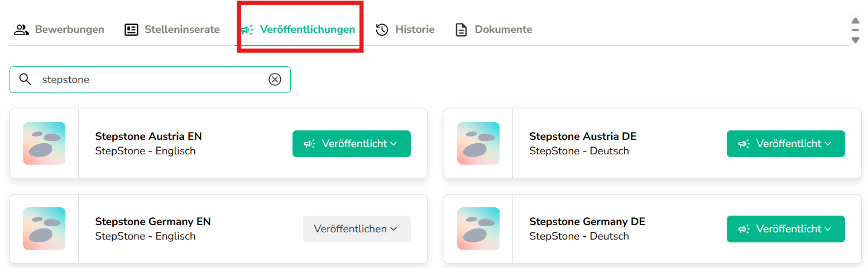This screenshot has width=868, height=268.
Task: Open Veröffentlicht dropdown for Stepstone Austria DE
Action: tap(786, 144)
